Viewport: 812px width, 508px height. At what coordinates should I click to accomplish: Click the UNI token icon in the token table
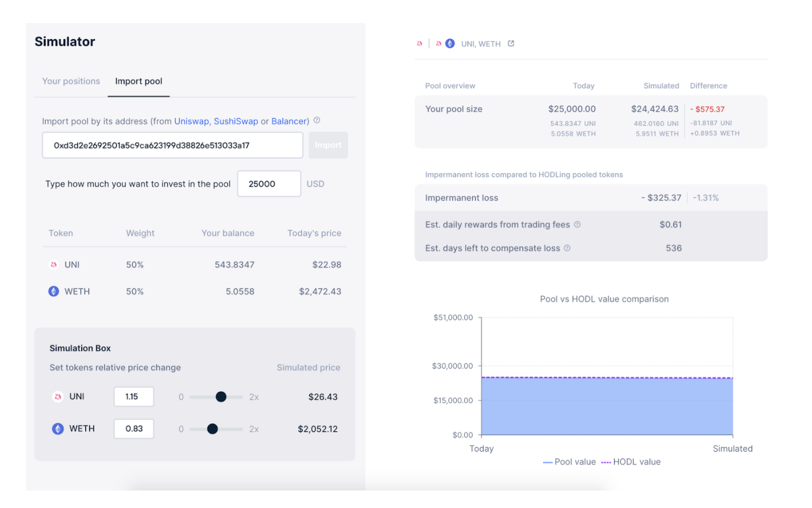(54, 265)
